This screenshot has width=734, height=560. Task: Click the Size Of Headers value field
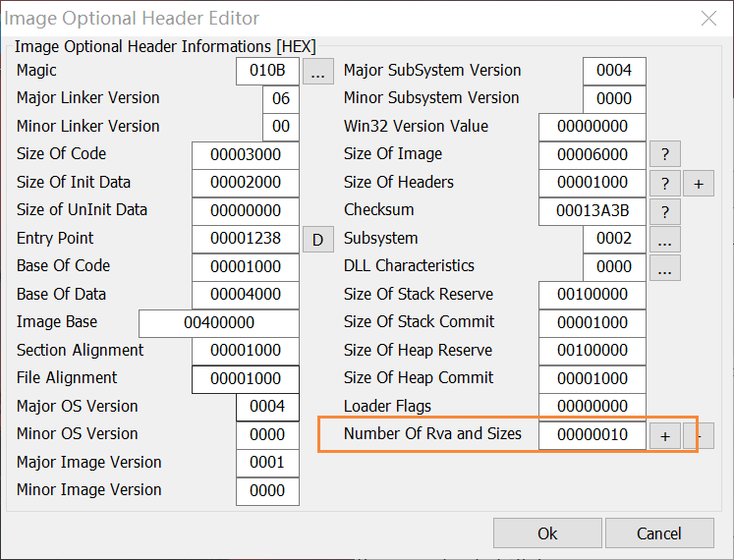tap(593, 183)
